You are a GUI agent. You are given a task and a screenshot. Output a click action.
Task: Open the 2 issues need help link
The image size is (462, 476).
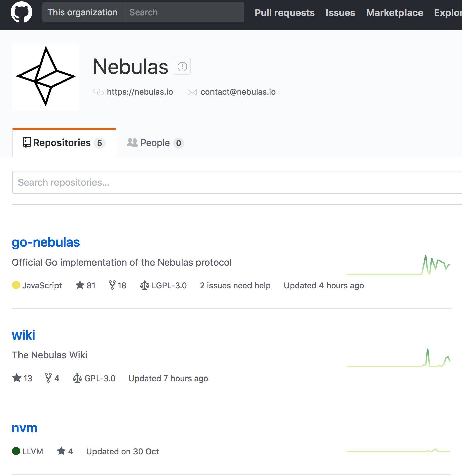coord(235,285)
